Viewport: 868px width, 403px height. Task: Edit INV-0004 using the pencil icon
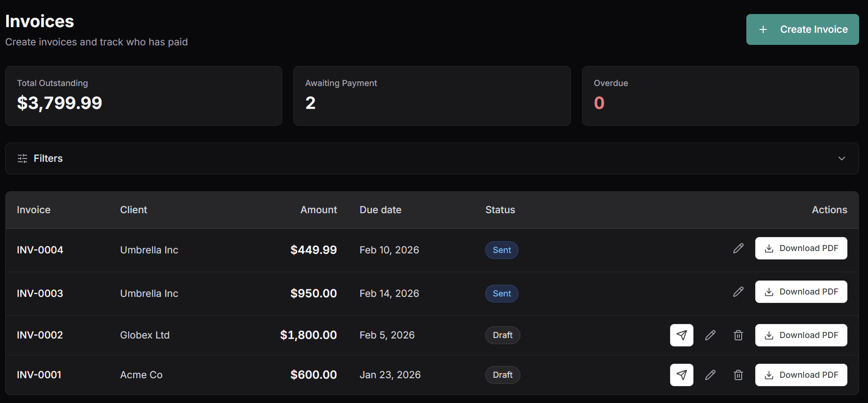[x=738, y=248]
